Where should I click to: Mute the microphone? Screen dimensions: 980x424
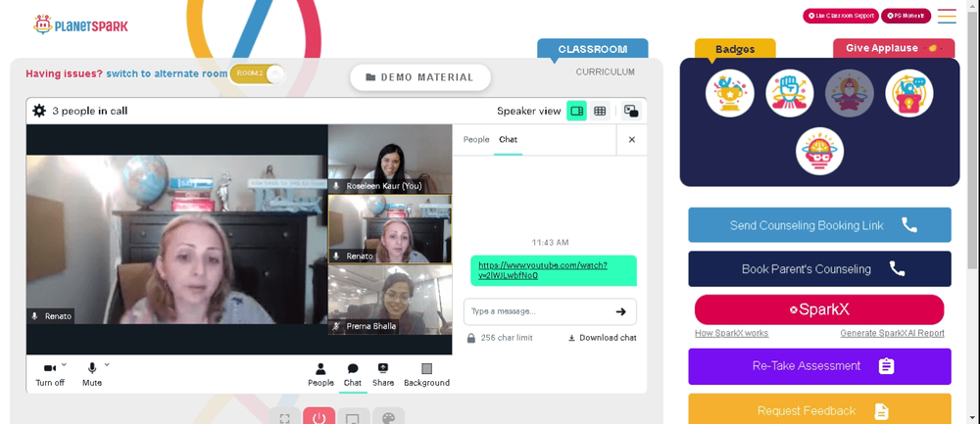coord(92,375)
